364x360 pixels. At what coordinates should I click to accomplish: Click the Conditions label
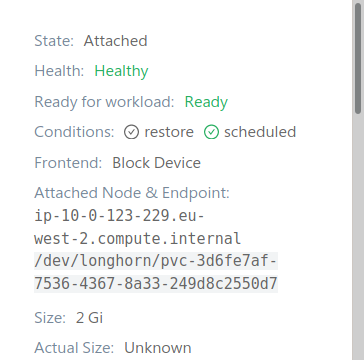[74, 132]
